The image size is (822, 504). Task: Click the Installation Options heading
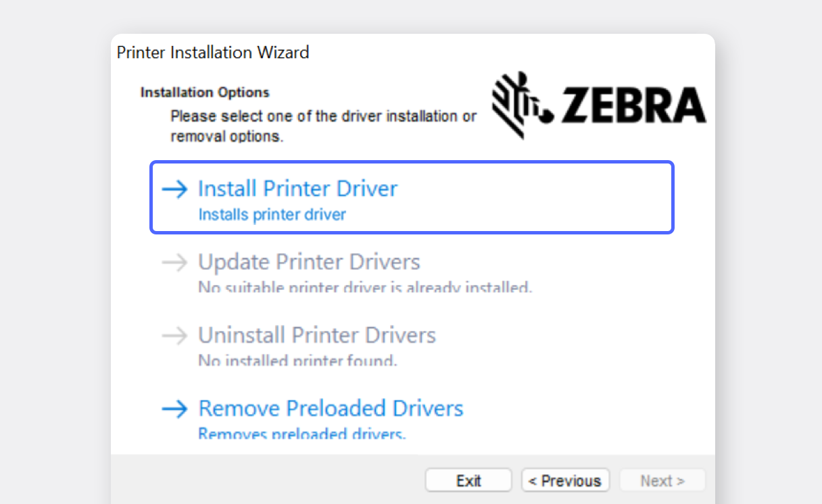pos(205,92)
